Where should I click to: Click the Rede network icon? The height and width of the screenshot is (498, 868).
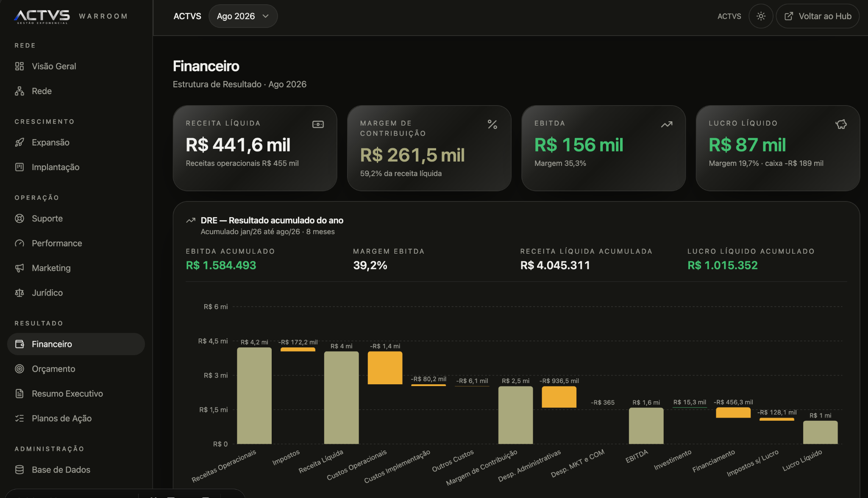19,91
